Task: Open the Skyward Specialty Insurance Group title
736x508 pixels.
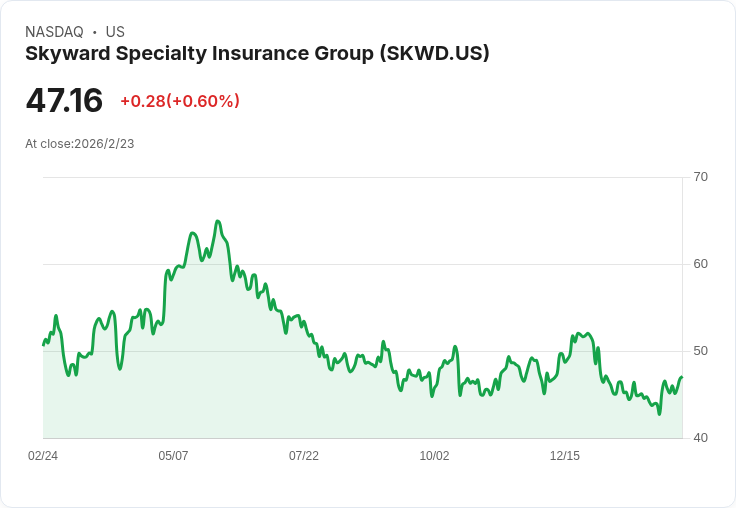Action: point(257,54)
